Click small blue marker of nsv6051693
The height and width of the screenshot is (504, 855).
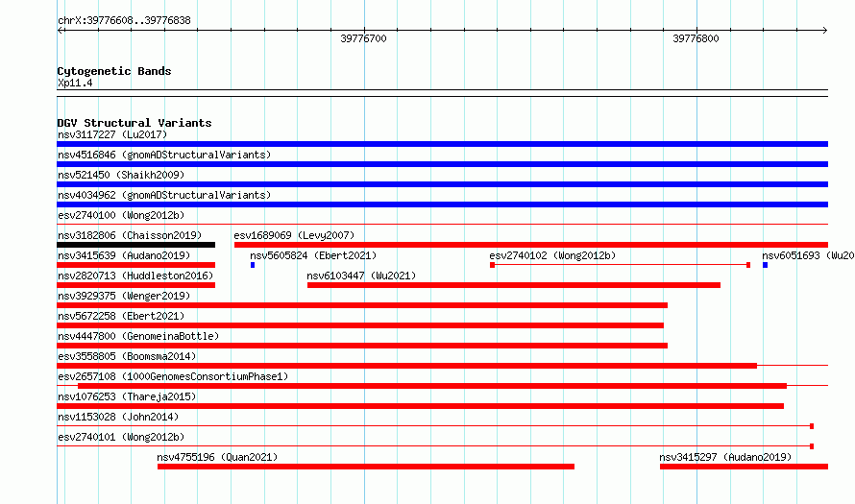(x=765, y=265)
